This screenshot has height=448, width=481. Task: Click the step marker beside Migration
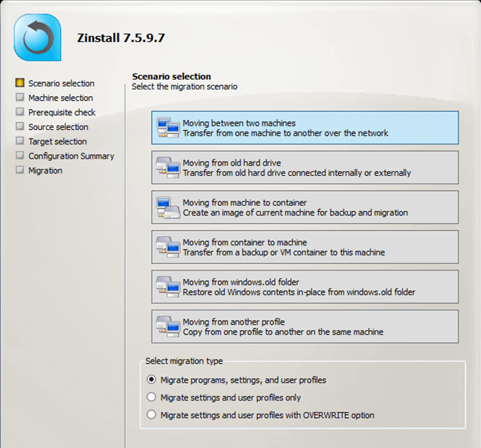pos(20,170)
